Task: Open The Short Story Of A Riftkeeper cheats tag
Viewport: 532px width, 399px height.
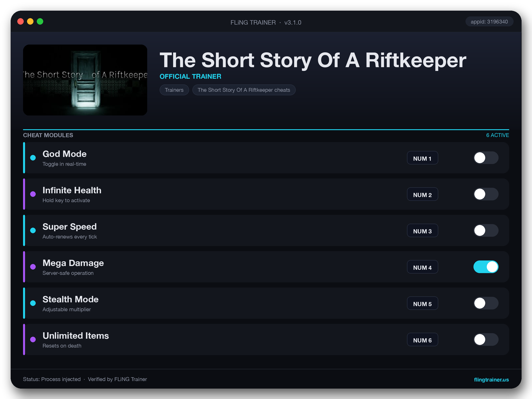Action: pyautogui.click(x=244, y=90)
